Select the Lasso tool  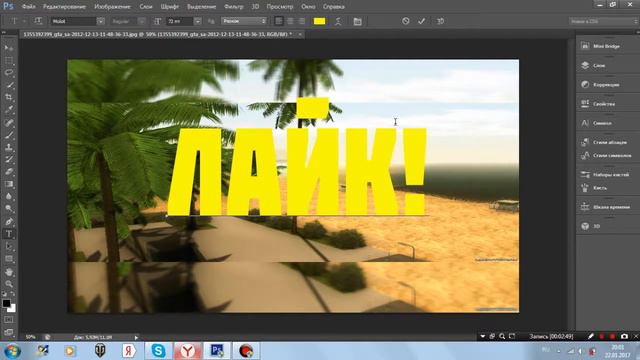(x=9, y=73)
